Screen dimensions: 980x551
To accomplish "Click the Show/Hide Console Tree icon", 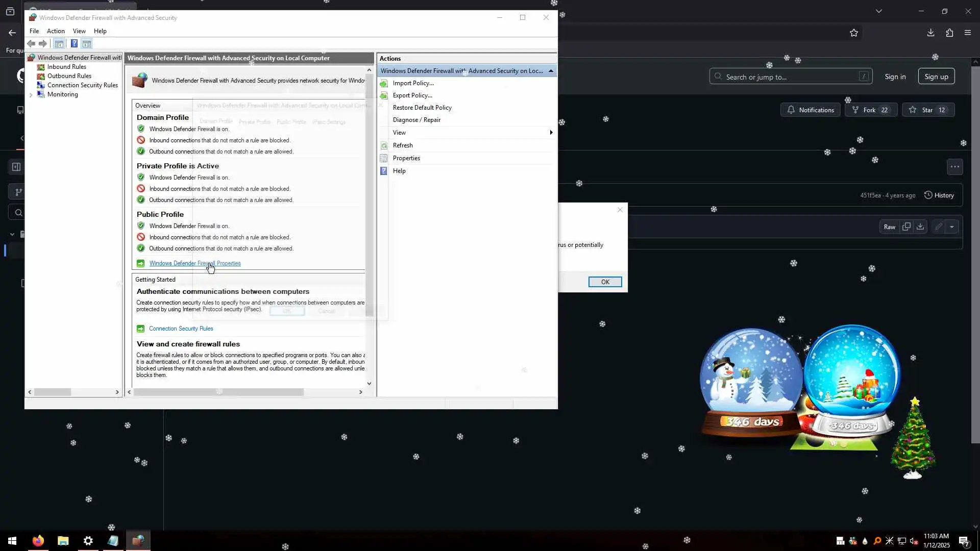I will [x=59, y=44].
